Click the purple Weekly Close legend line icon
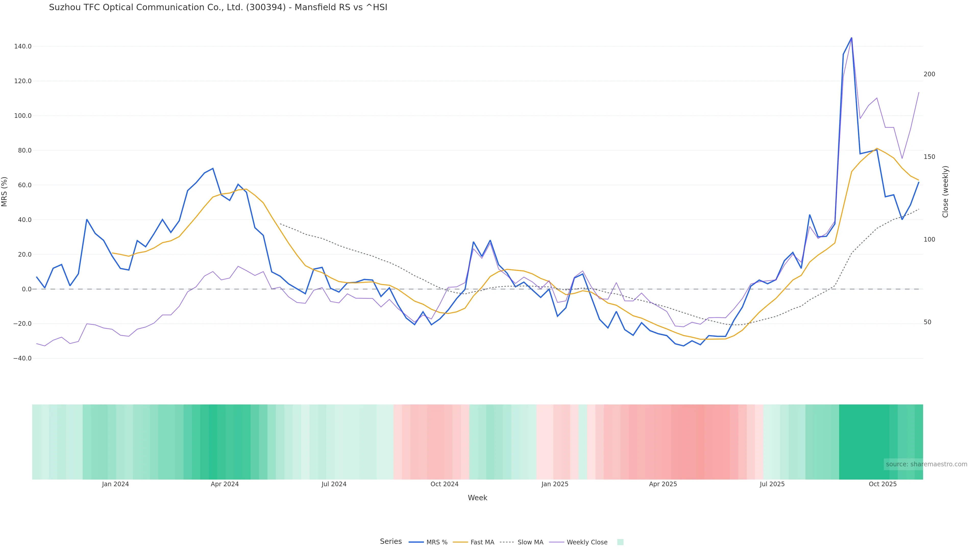Viewport: 980px width, 551px height. coord(557,542)
